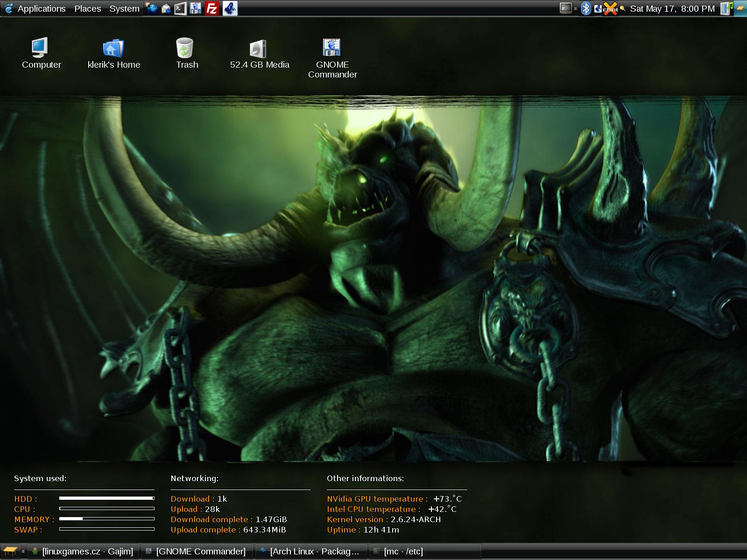Open the System menu
747x560 pixels.
(x=124, y=8)
